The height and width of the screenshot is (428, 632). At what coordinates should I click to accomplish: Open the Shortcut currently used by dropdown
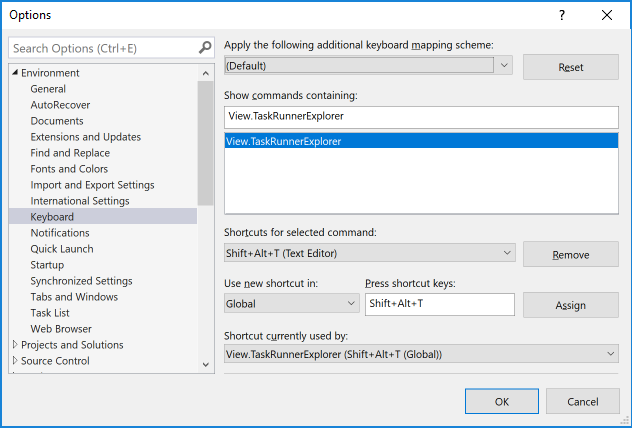610,354
